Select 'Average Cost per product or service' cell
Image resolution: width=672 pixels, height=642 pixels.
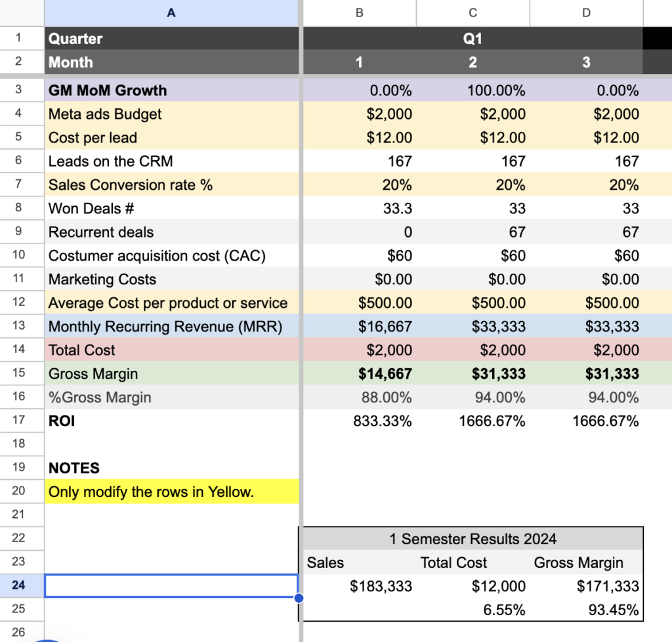171,303
